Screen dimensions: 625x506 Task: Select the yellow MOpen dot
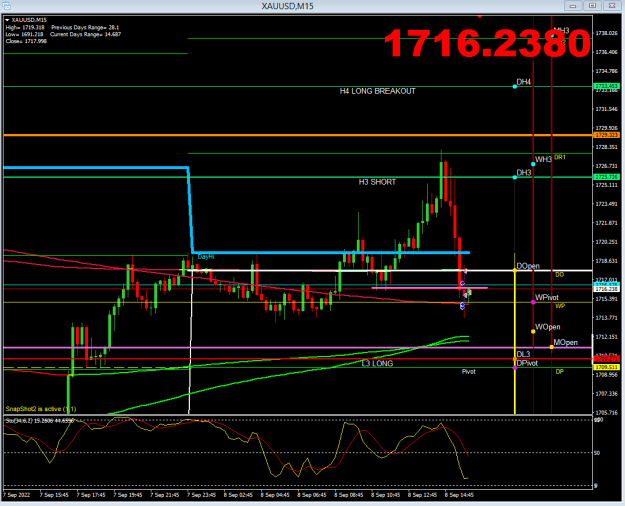551,347
